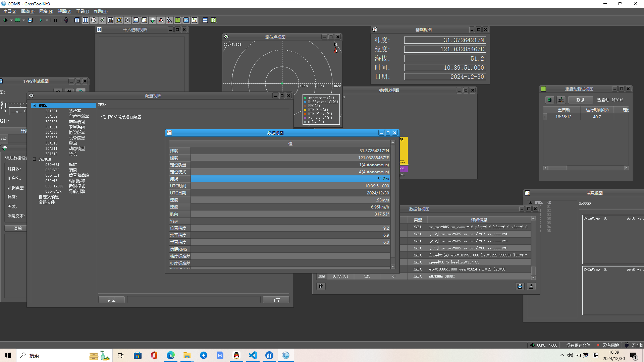This screenshot has height=362, width=644.
Task: Click 测试 button in restart test view
Action: [580, 100]
